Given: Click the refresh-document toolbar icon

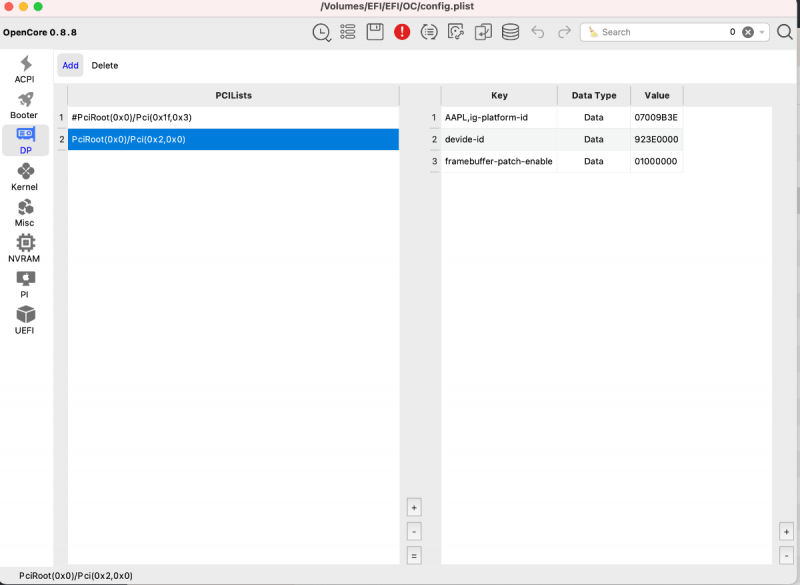Looking at the screenshot, I should point(456,32).
